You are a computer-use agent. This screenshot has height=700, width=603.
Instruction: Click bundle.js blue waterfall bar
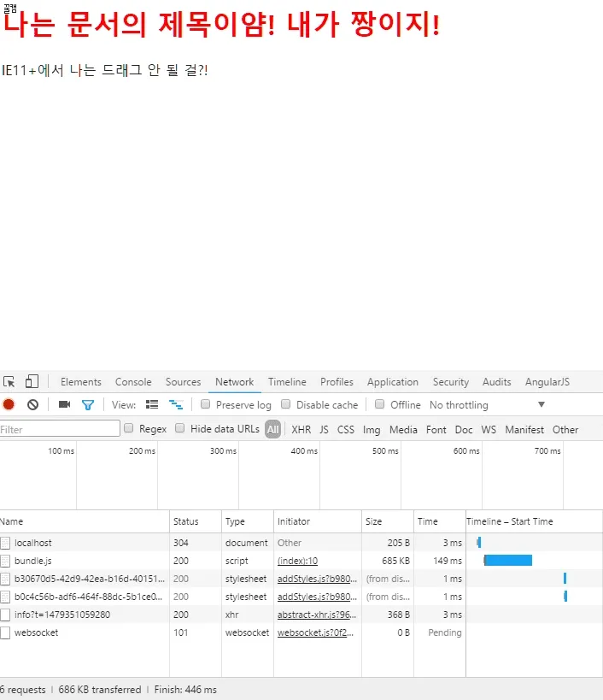[508, 561]
